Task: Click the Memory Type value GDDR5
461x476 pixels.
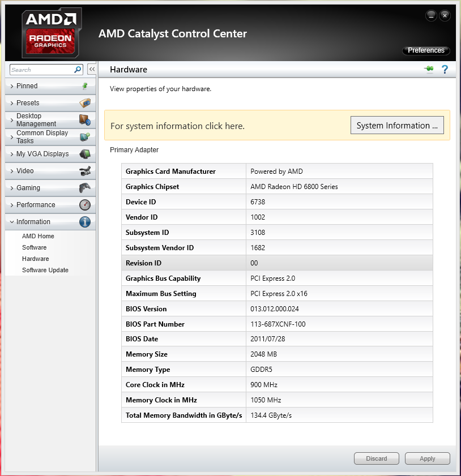Action: click(261, 370)
